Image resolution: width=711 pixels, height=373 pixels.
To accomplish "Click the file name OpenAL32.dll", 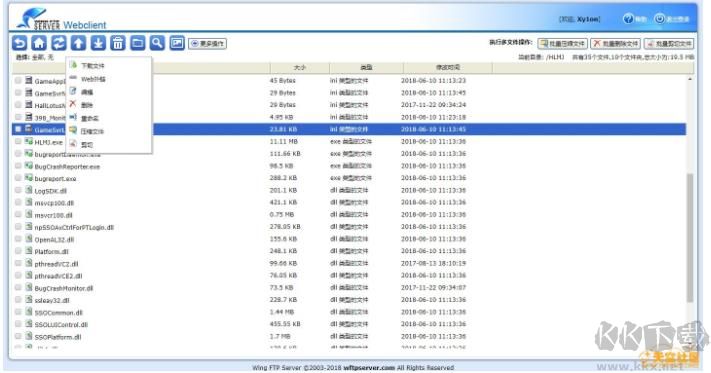I will 54,240.
